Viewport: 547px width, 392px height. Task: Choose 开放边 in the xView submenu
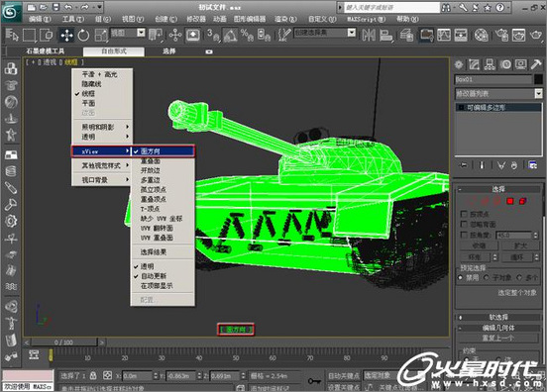point(163,170)
